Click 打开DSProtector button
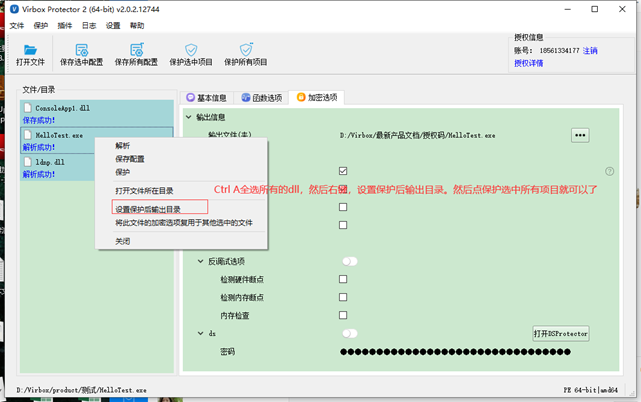 pos(560,334)
